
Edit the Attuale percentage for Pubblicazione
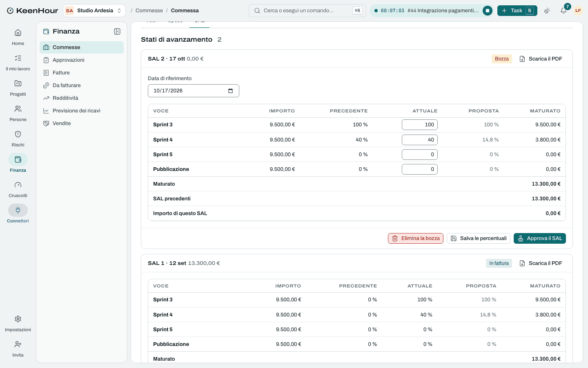(420, 169)
